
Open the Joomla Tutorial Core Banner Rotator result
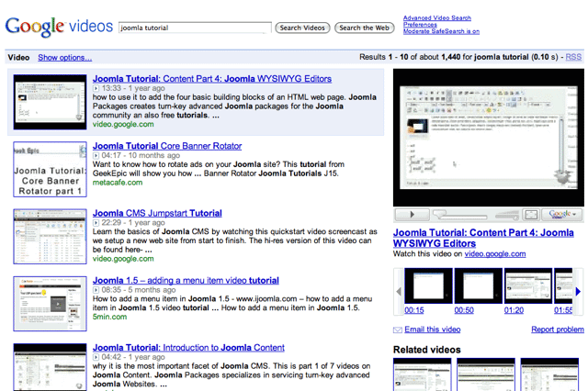(x=167, y=146)
